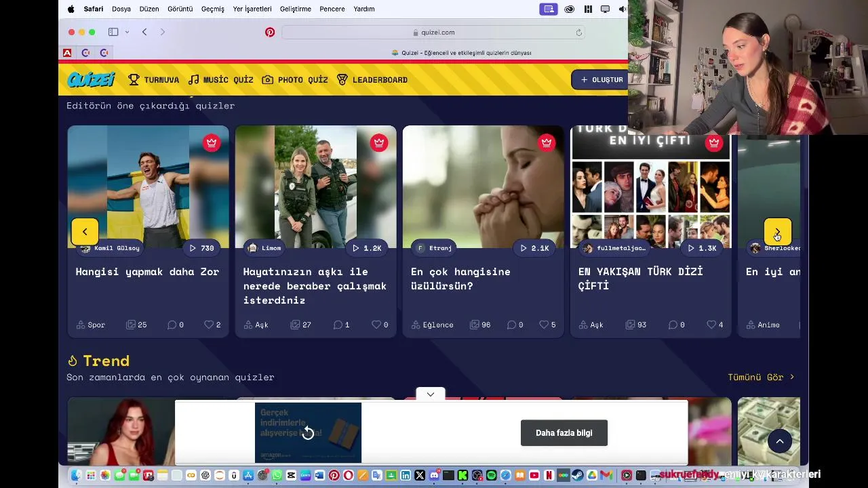This screenshot has width=868, height=488.
Task: Go to Photo Quiz section
Action: (x=295, y=80)
